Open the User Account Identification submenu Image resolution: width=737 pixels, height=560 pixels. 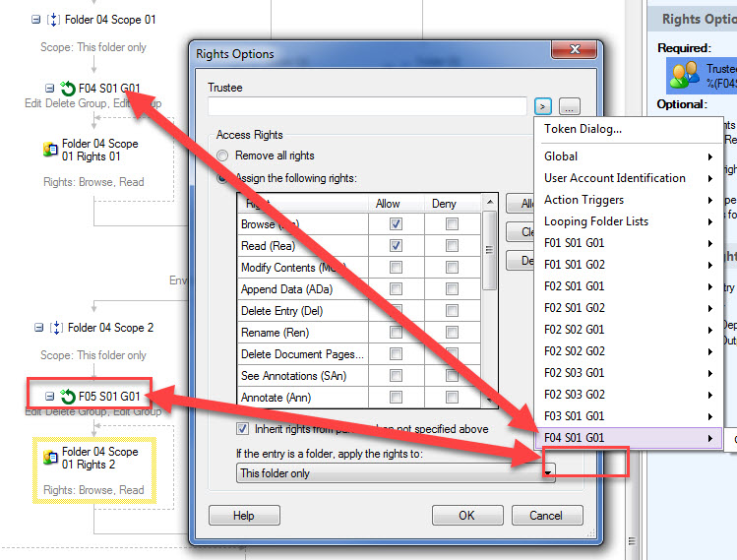pyautogui.click(x=628, y=178)
